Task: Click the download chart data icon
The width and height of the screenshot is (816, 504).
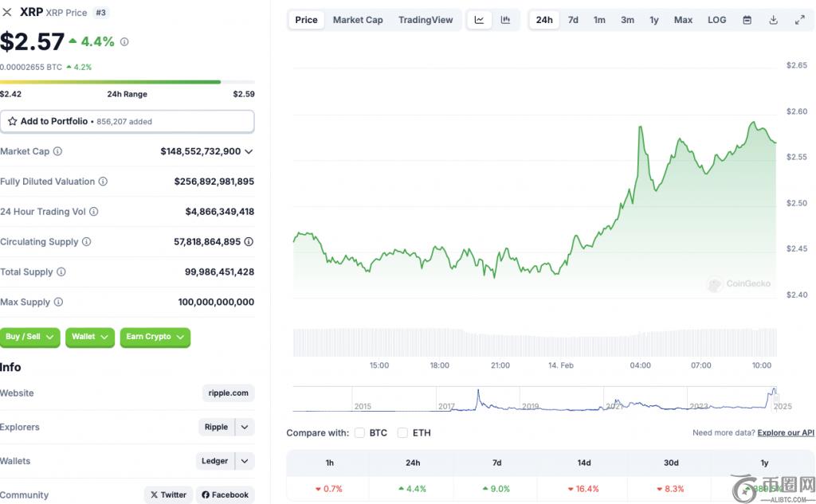Action: tap(773, 20)
